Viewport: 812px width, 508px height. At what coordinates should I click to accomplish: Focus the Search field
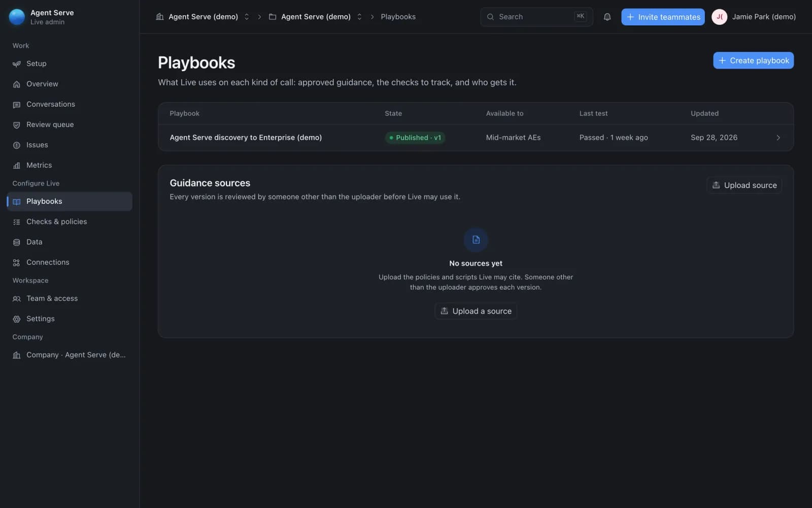(536, 17)
